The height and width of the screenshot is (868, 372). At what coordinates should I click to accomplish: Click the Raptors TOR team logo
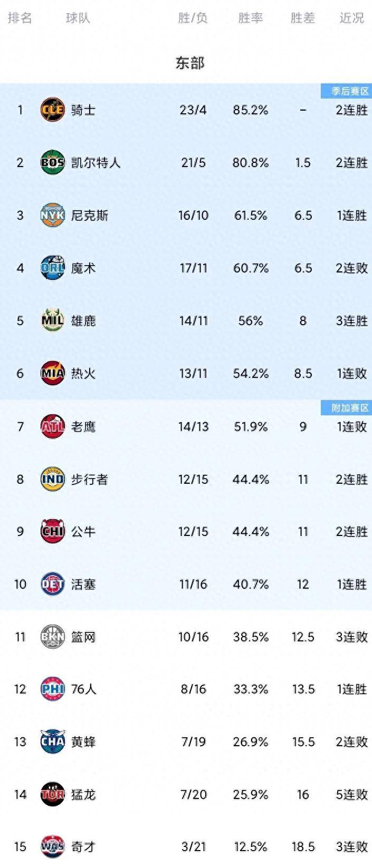pos(53,794)
